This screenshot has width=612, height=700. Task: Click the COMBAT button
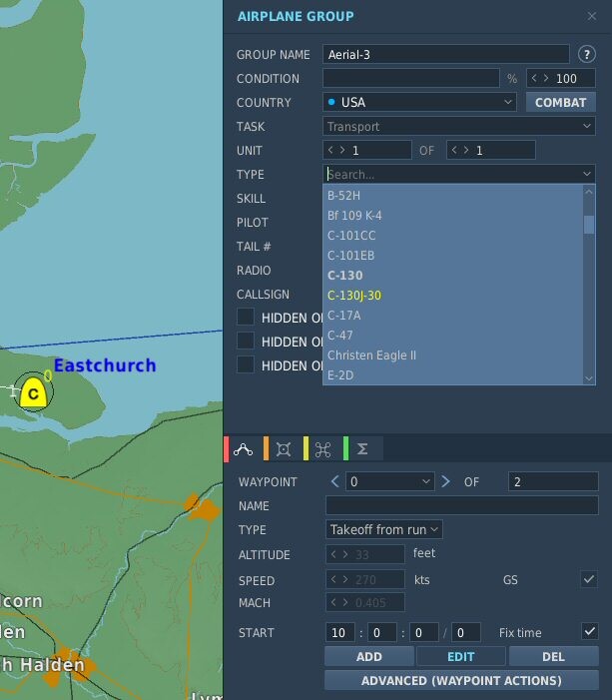pos(561,102)
